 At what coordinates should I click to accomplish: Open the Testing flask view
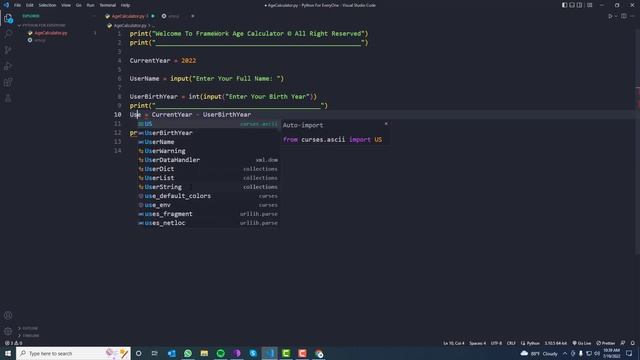8,98
